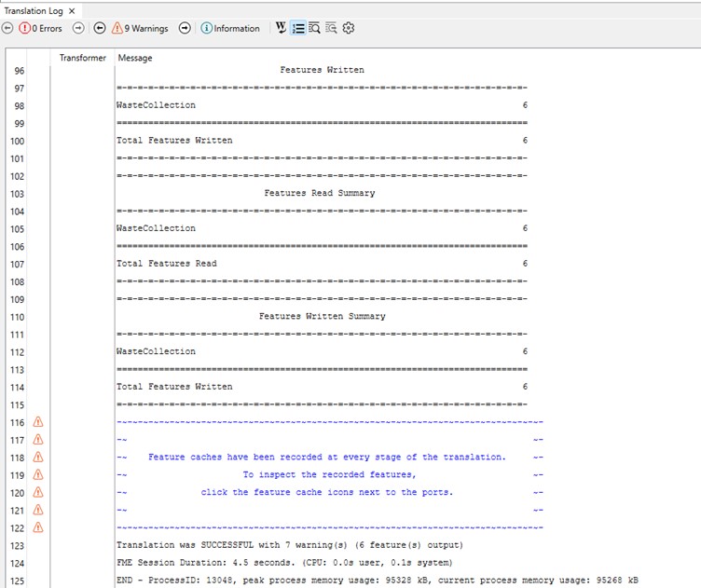The image size is (701, 588).
Task: Toggle the 0 Errors filter
Action: [40, 29]
